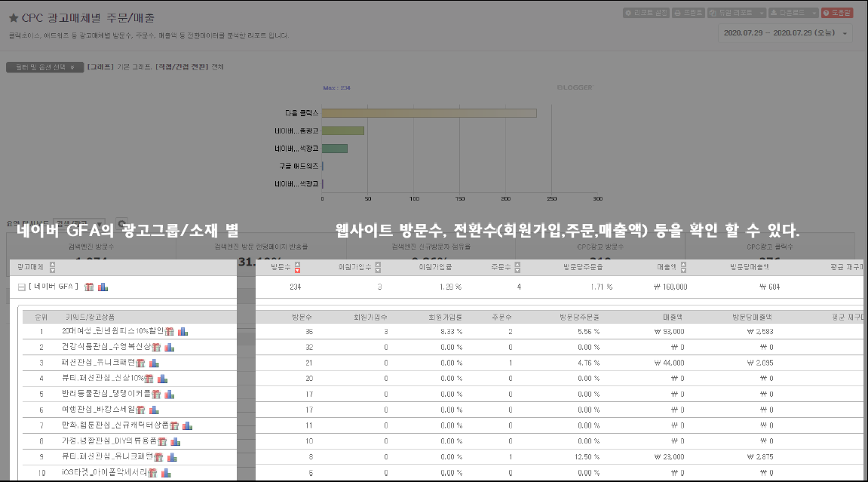Click gift icon for 만화,웹툰관심 row

[x=174, y=425]
